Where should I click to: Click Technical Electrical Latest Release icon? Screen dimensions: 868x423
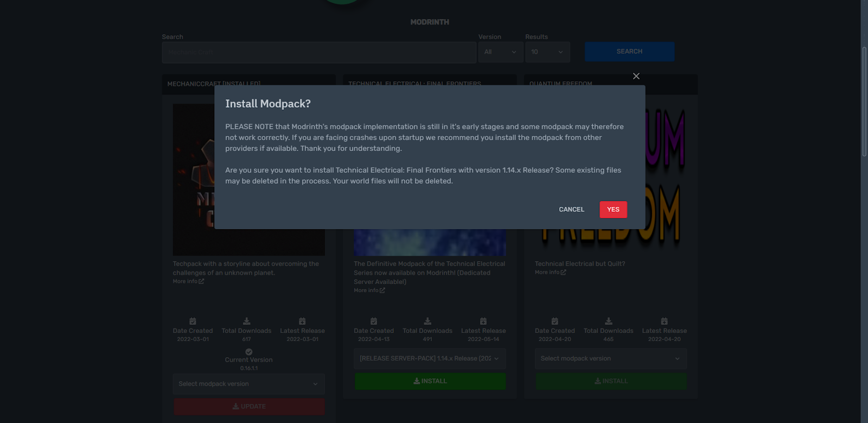click(483, 321)
